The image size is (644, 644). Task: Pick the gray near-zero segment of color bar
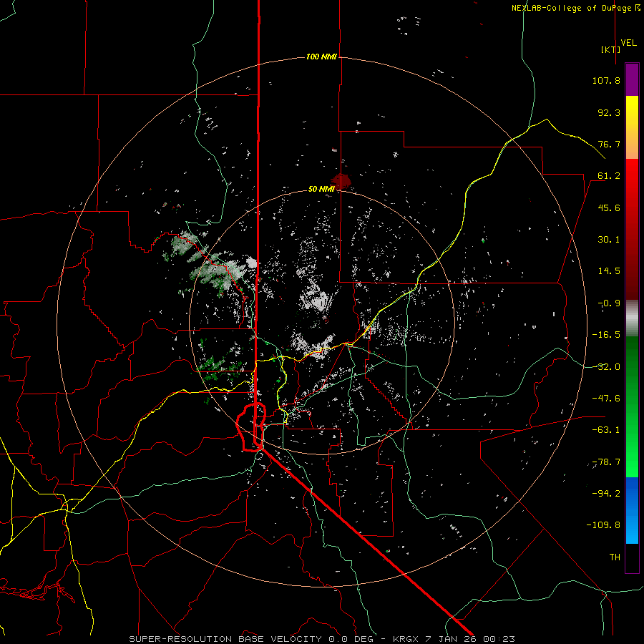pos(632,318)
